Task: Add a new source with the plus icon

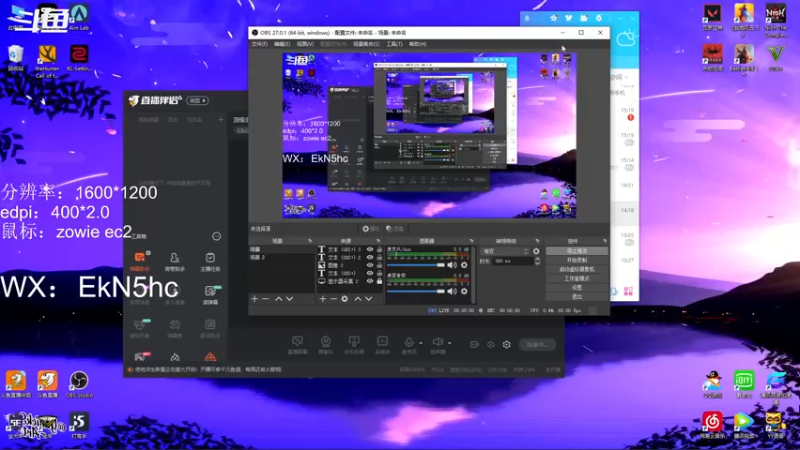Action: [x=322, y=299]
